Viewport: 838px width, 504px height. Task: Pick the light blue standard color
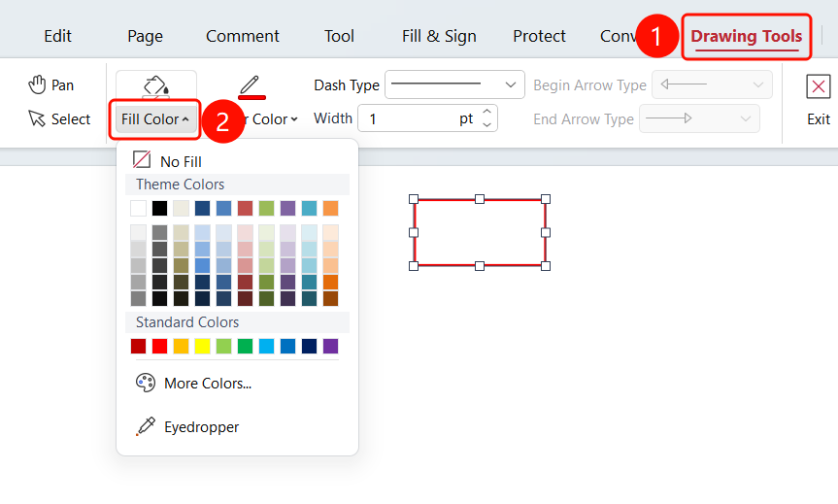pos(267,346)
